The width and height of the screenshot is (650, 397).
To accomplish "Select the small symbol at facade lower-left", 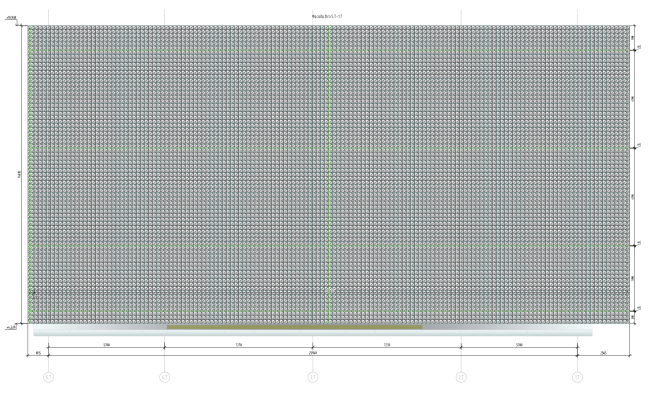I will pos(35,294).
